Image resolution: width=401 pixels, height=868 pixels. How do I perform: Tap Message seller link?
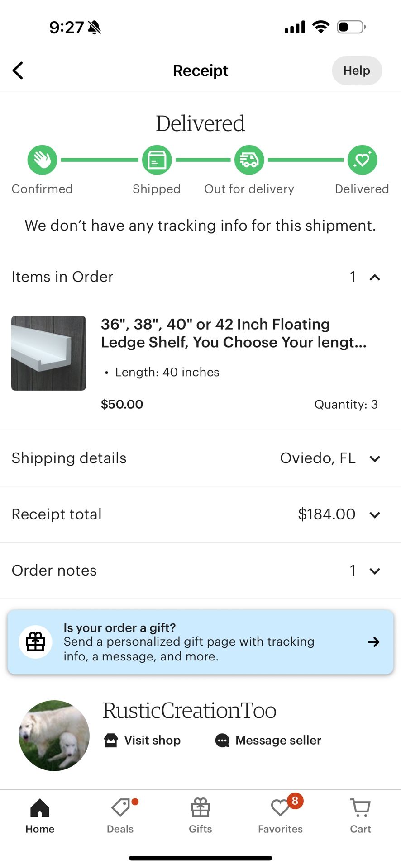coord(268,740)
